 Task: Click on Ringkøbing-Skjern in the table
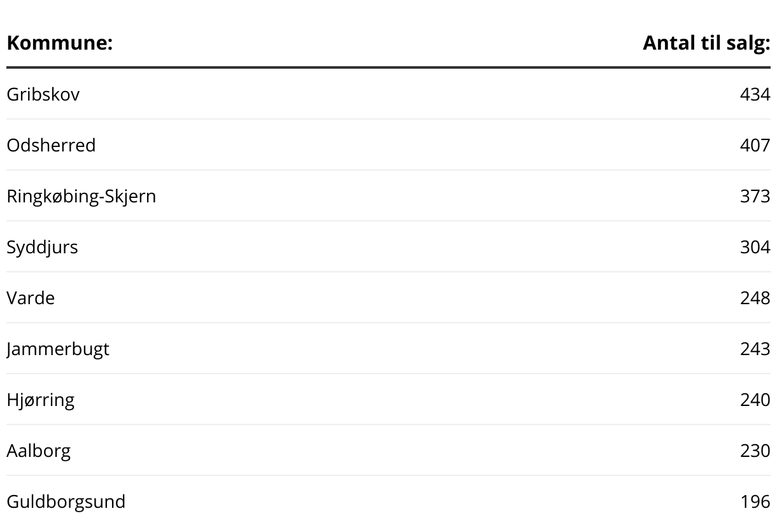[x=82, y=196]
